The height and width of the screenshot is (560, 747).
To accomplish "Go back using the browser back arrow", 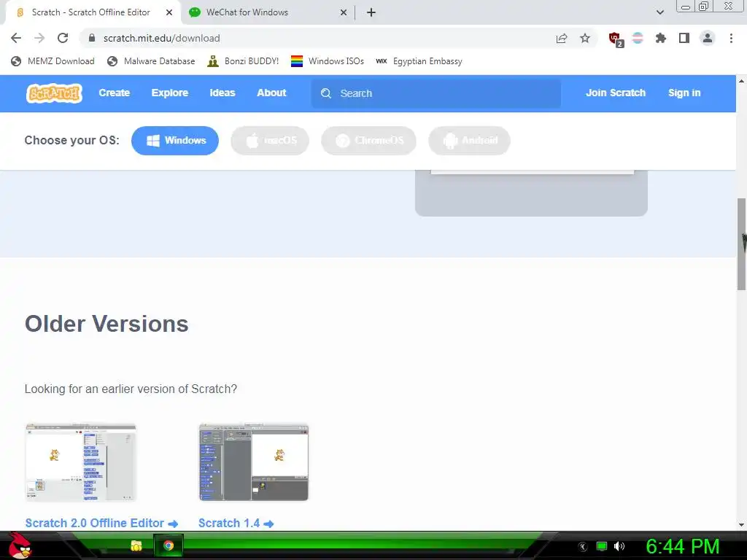I will pyautogui.click(x=16, y=38).
